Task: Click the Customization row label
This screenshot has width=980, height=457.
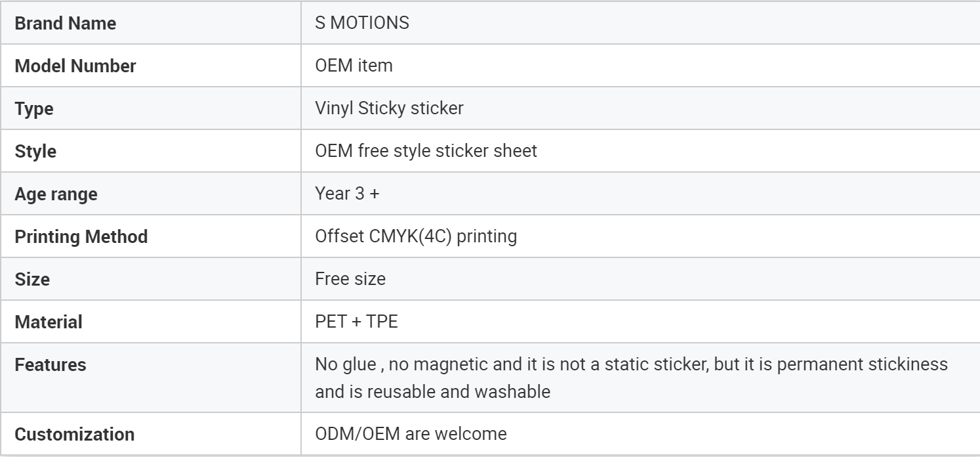Action: click(74, 434)
